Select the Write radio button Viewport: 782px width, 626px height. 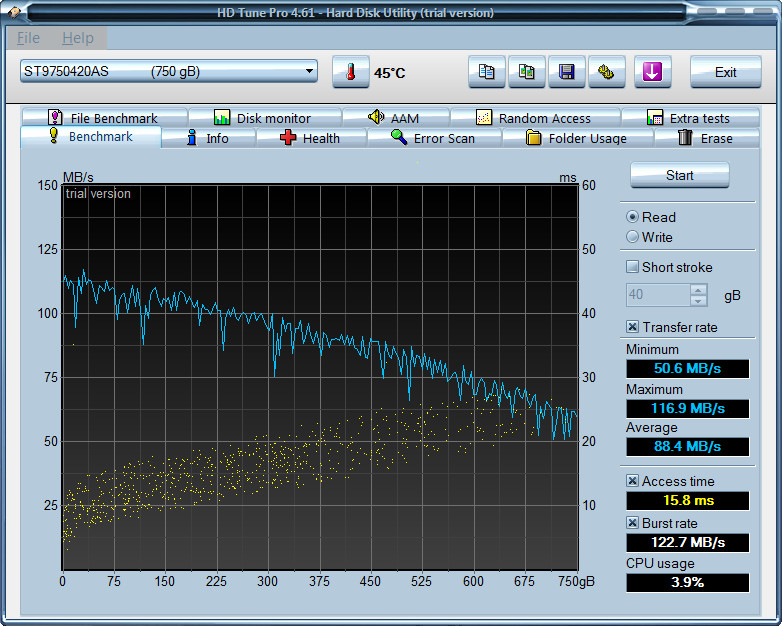[x=632, y=237]
